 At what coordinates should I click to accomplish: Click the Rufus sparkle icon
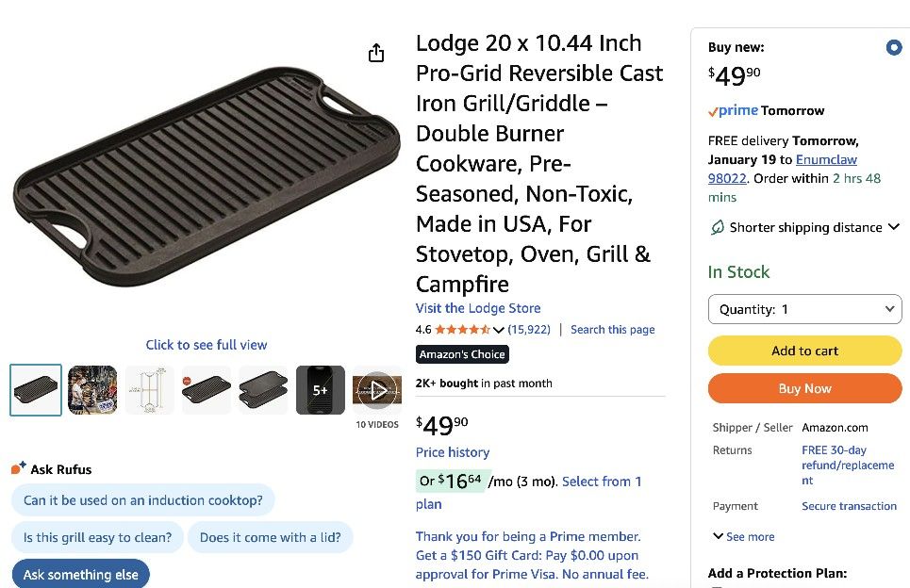coord(18,468)
